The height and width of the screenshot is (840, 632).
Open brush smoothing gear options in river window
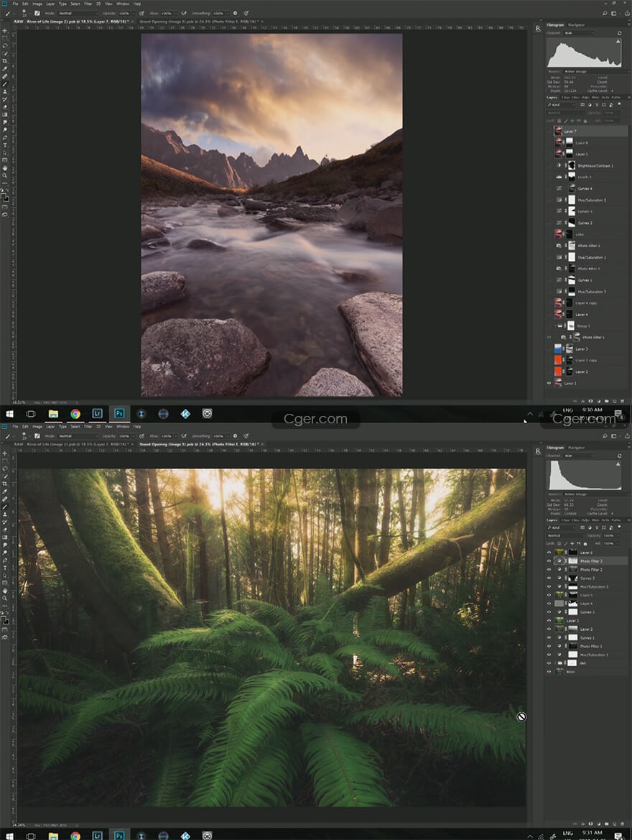(235, 13)
